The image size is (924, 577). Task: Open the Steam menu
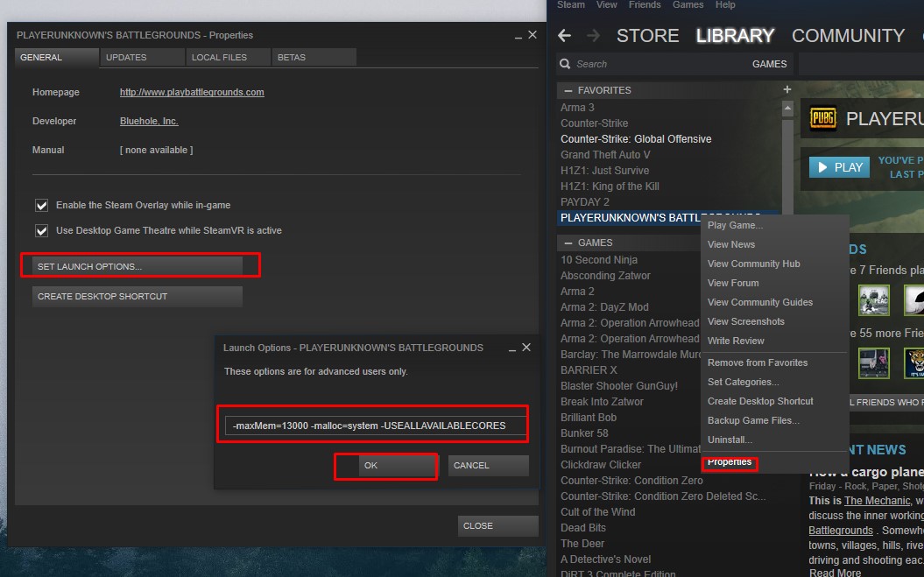tap(570, 4)
